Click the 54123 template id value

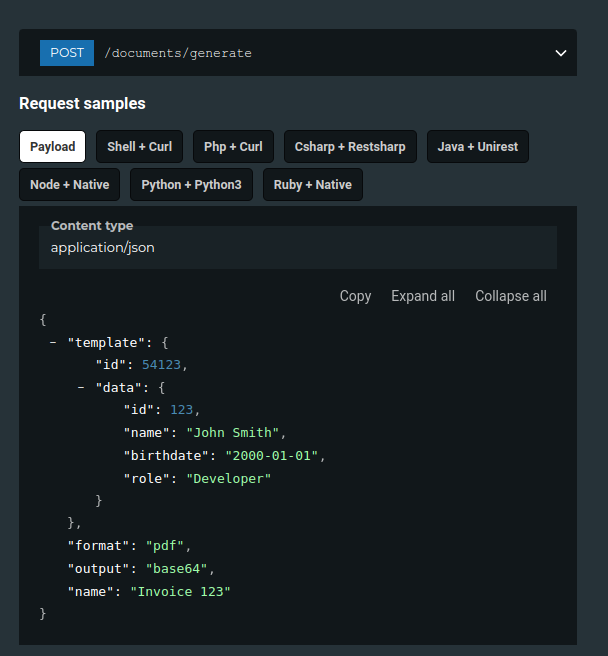161,365
